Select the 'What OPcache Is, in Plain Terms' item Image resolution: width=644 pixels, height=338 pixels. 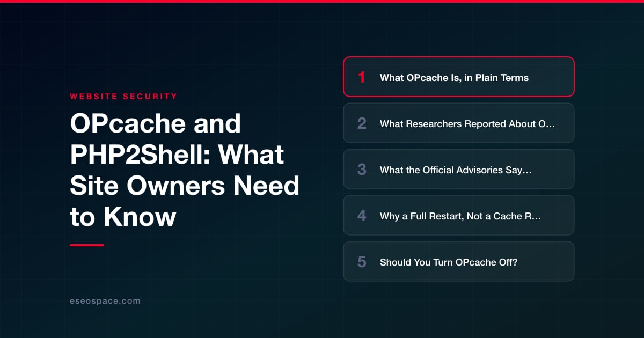point(459,77)
